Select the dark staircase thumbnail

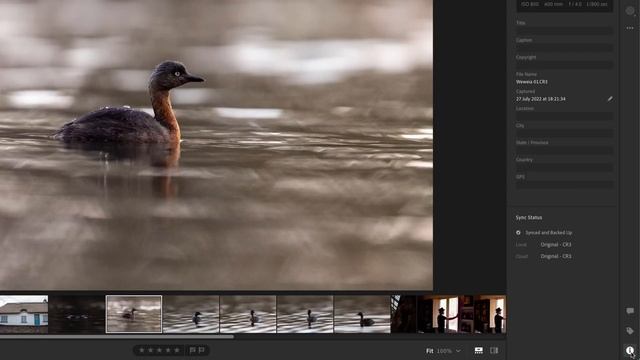click(404, 314)
